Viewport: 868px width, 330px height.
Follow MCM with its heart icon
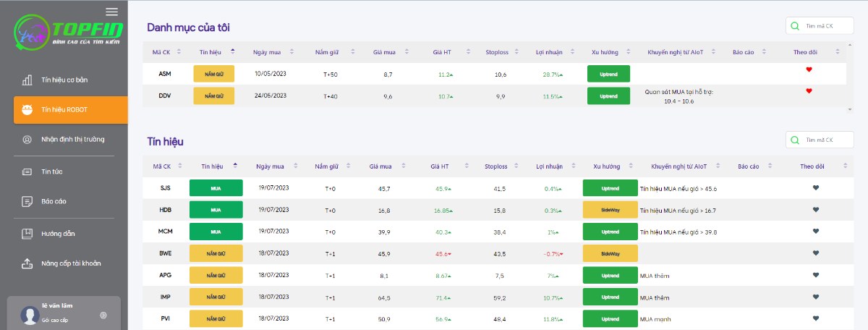[x=816, y=232]
